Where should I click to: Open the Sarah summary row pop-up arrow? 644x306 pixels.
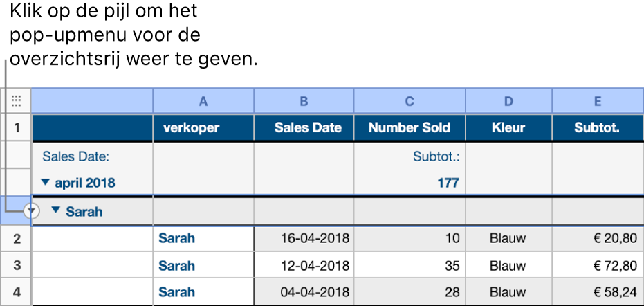point(32,212)
